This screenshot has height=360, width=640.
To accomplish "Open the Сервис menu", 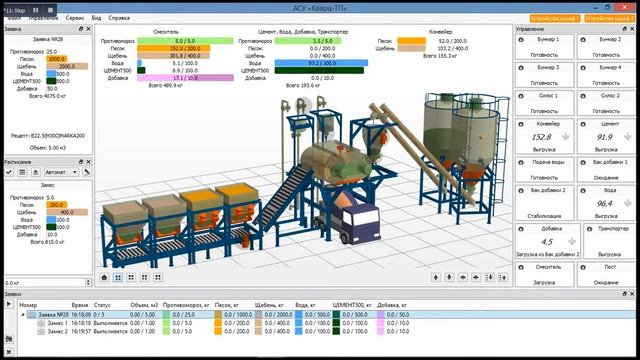I will coord(75,18).
